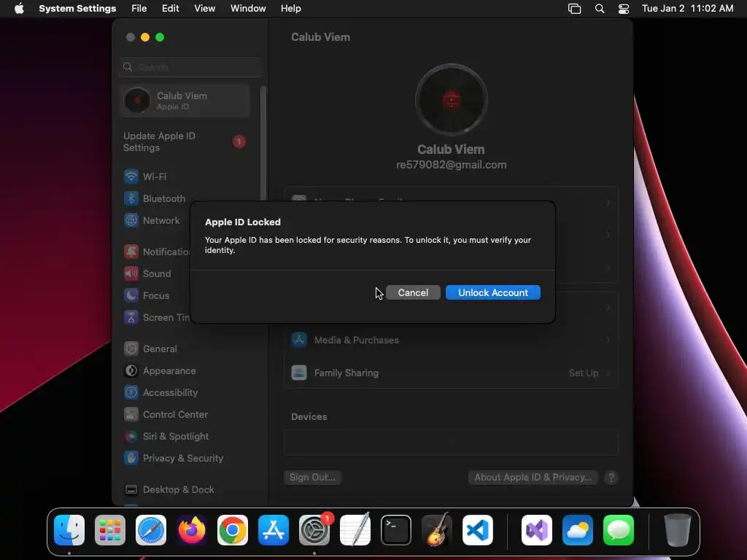Click the help question mark button

pos(611,477)
